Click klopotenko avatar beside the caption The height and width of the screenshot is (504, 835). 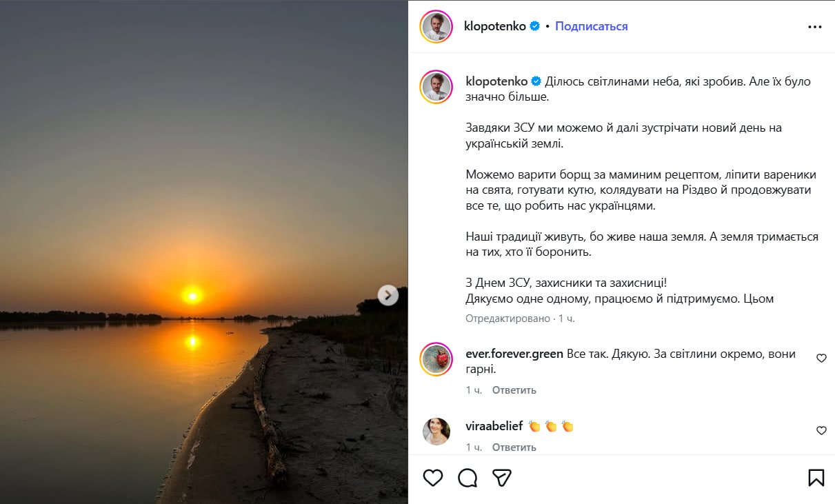[x=436, y=87]
